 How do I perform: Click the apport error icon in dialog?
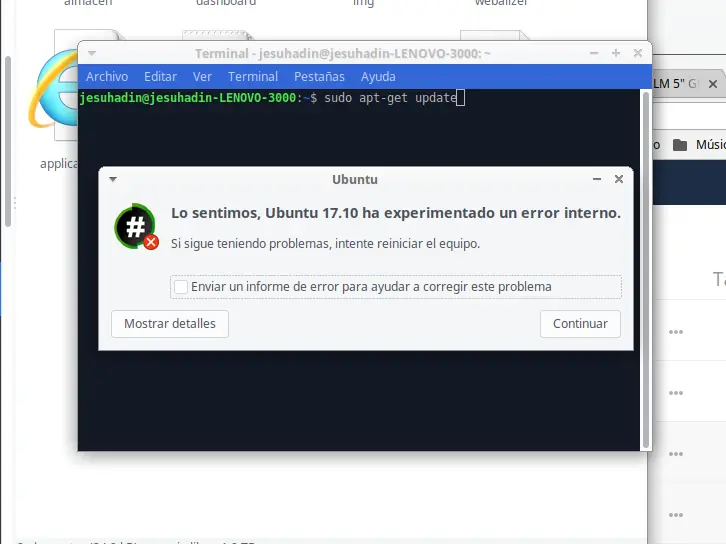point(137,227)
